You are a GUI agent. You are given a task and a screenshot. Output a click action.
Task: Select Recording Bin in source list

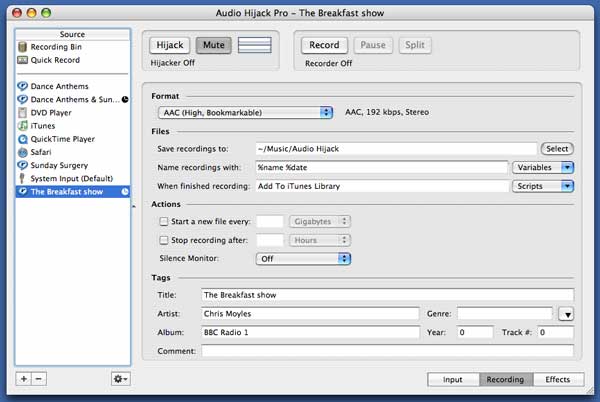pos(73,47)
